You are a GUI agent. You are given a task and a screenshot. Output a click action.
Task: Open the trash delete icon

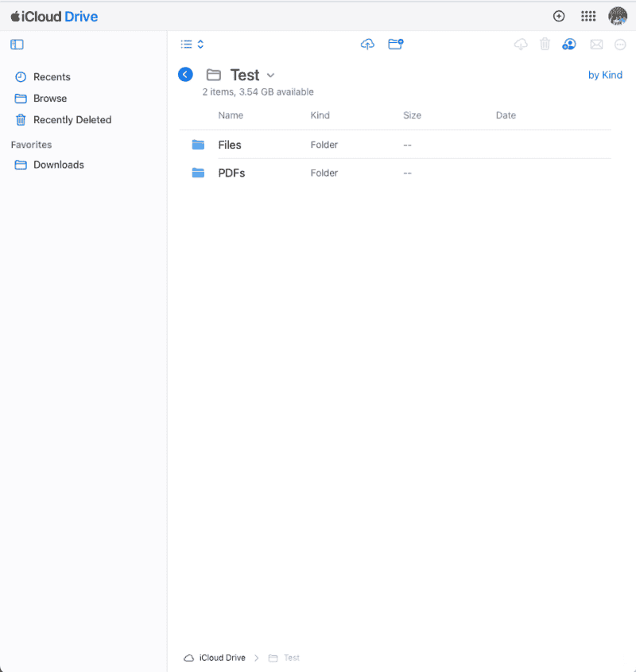(x=545, y=44)
